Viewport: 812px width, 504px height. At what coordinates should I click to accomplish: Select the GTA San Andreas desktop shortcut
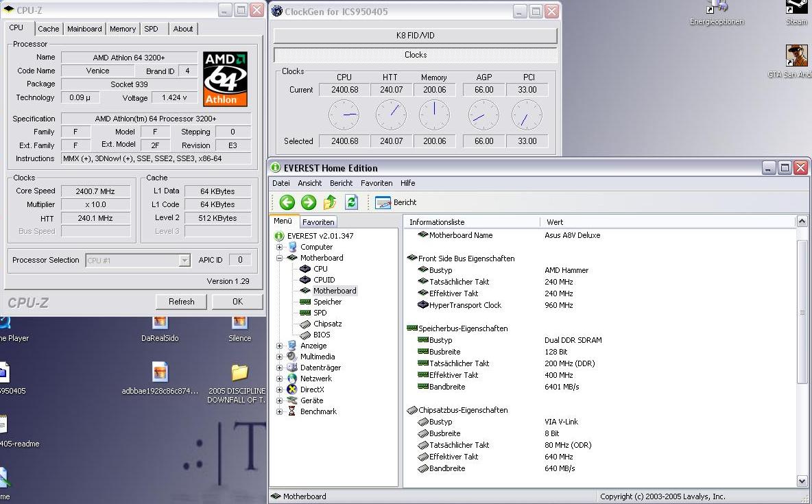[x=792, y=62]
